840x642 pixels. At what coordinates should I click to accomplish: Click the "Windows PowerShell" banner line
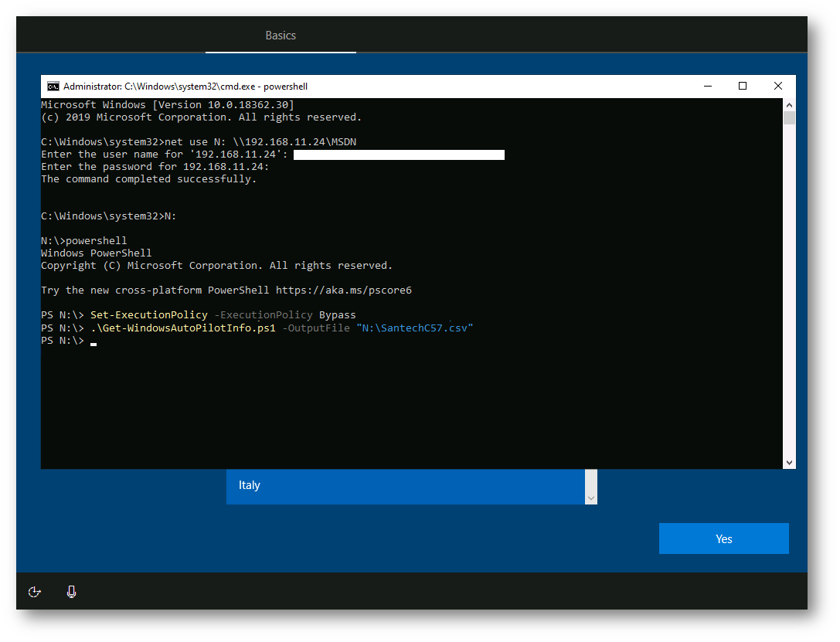click(x=97, y=253)
